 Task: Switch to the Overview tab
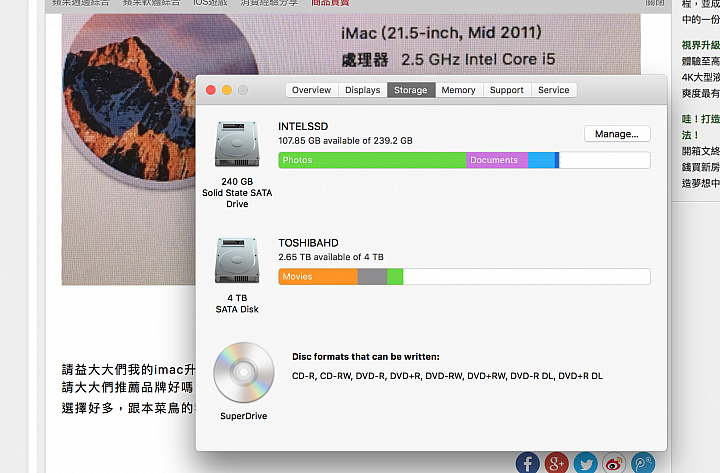pyautogui.click(x=311, y=90)
